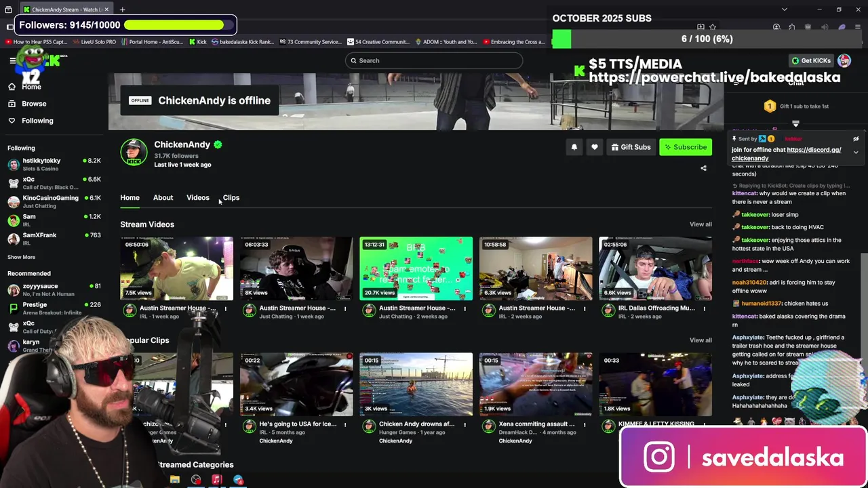The height and width of the screenshot is (488, 868).
Task: Focus the Kick search field
Action: (x=434, y=60)
